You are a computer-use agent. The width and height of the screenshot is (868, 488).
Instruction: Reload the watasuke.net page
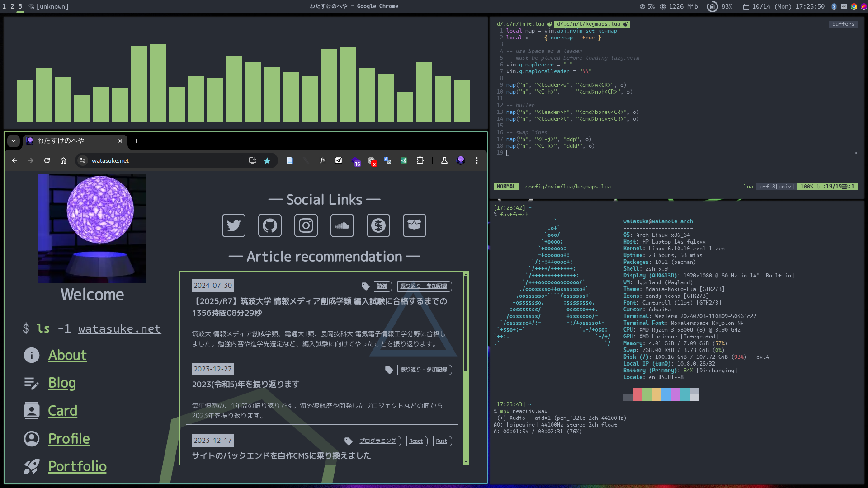coord(47,160)
